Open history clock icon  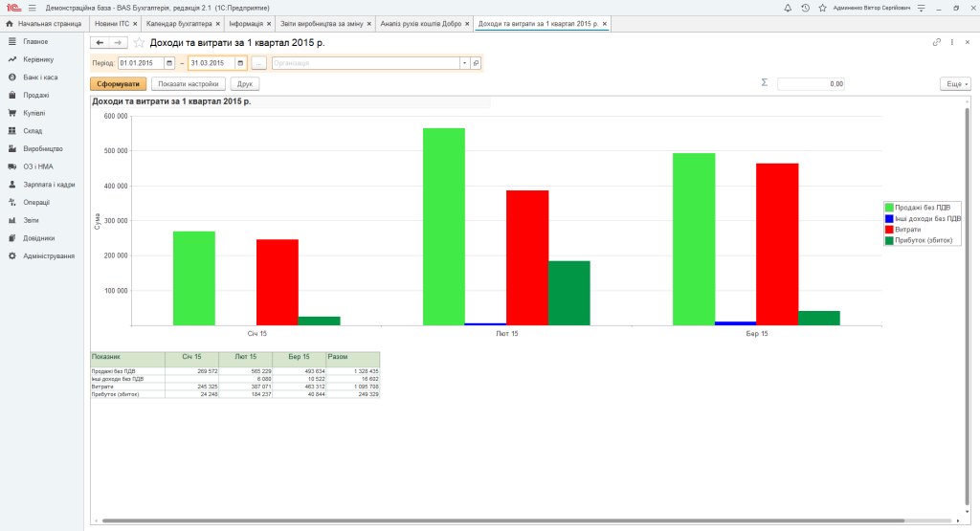pos(805,8)
